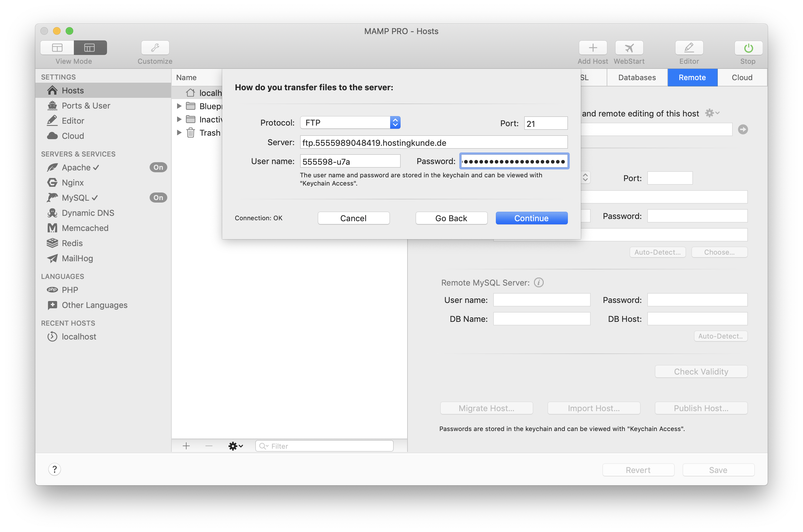
Task: Open the Dynamic DNS service settings
Action: tap(87, 213)
